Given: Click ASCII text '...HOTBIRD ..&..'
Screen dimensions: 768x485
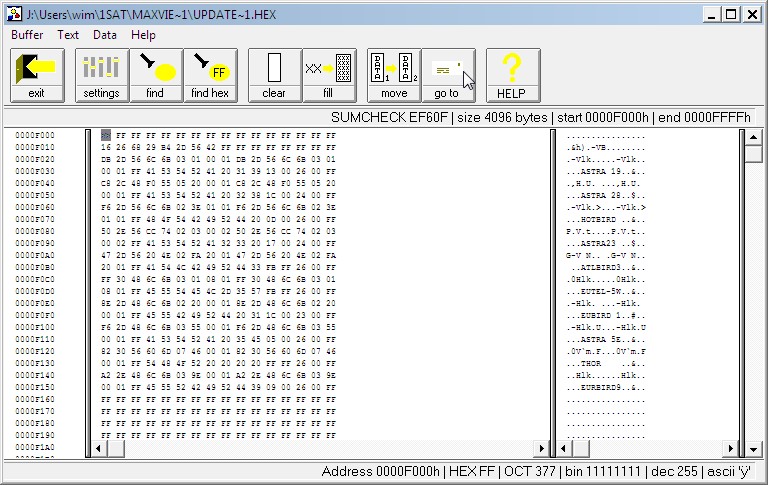Looking at the screenshot, I should tap(606, 219).
